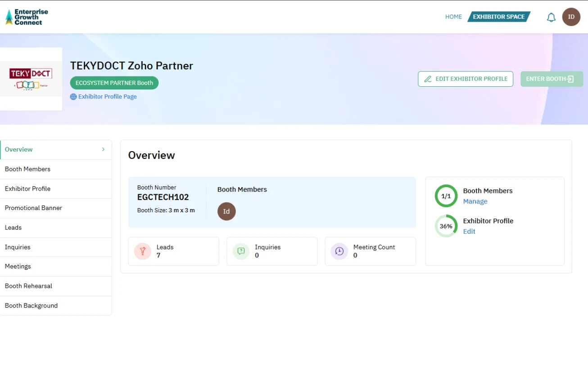Open the Exhibitor Profile Page link

(107, 97)
